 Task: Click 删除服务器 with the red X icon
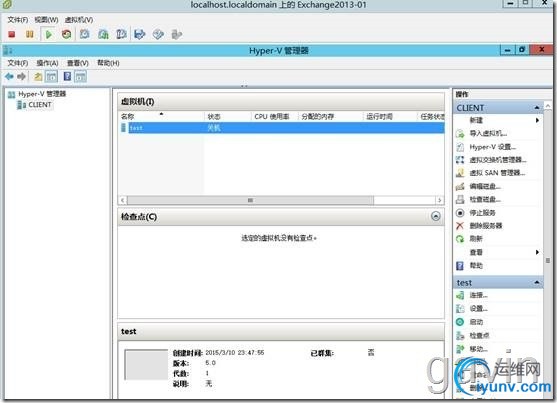tap(486, 226)
